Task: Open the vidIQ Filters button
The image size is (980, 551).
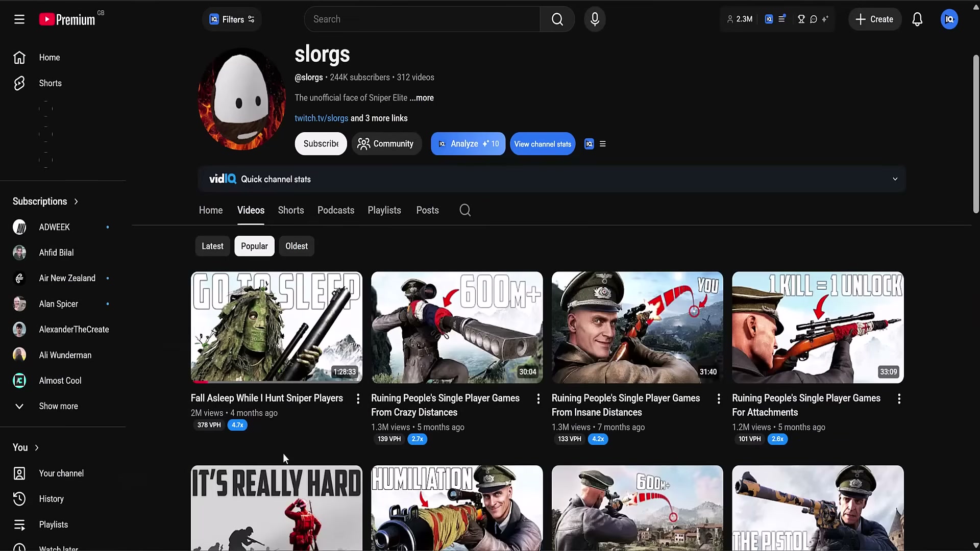Action: (x=232, y=19)
